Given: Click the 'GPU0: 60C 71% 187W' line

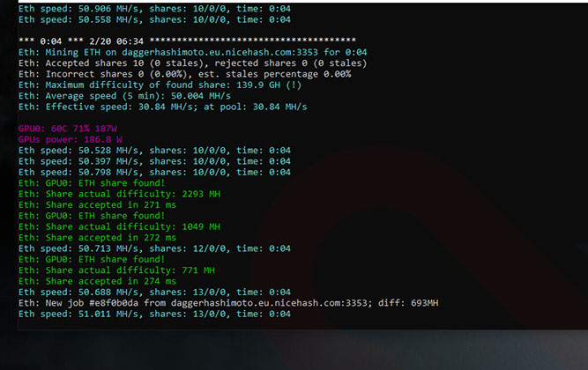Looking at the screenshot, I should point(68,129).
